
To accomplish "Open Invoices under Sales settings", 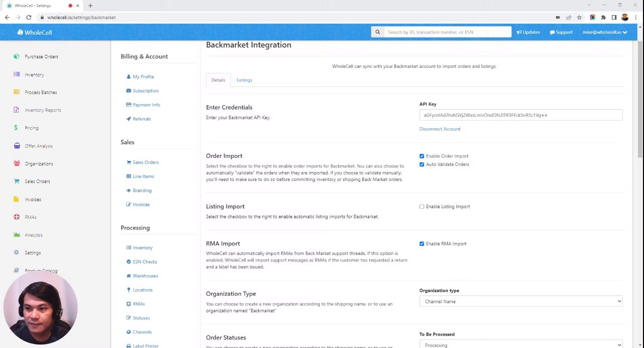I will point(141,204).
